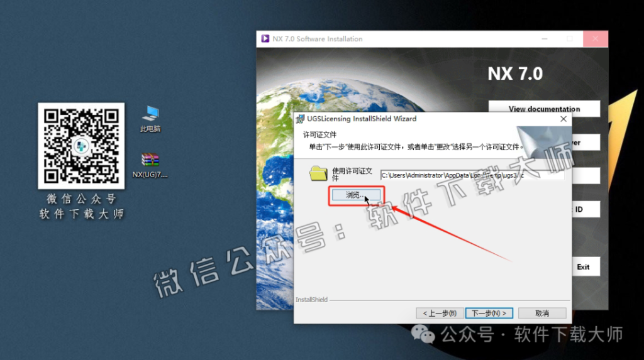This screenshot has height=360, width=644.
Task: Close the UGSLicensing InstallShield Wizard dialog
Action: coord(563,119)
